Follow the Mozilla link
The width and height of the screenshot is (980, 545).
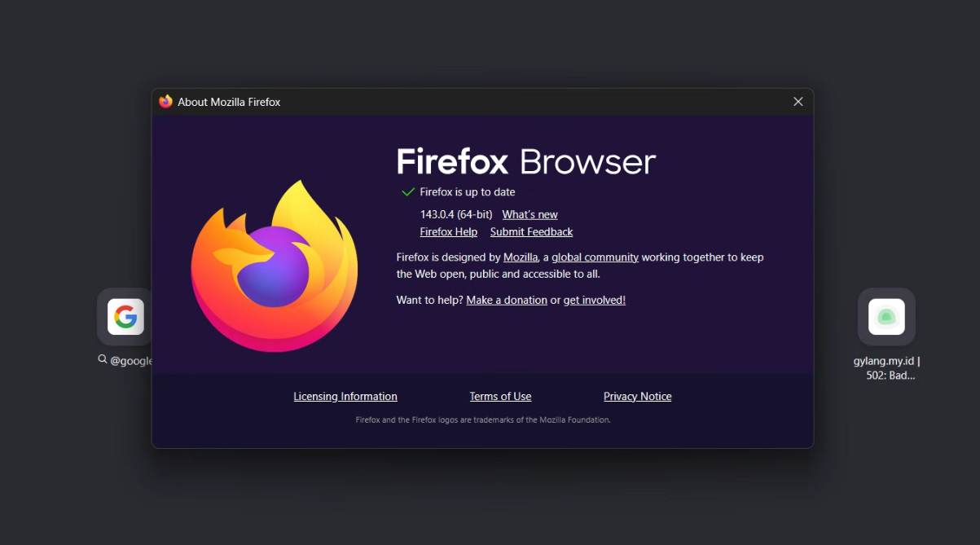click(x=521, y=257)
